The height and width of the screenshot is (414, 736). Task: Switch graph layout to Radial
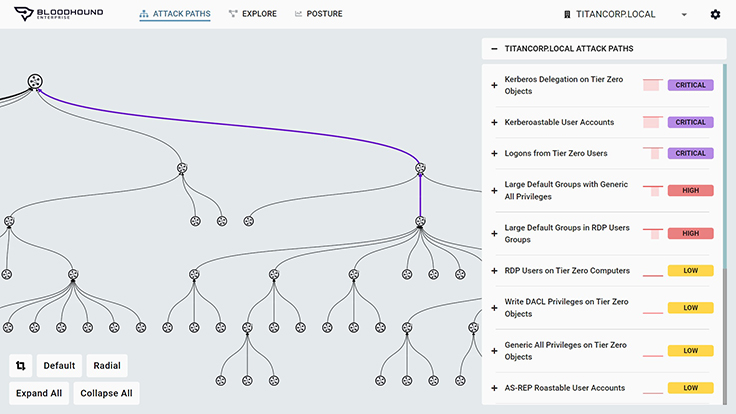[x=107, y=365]
